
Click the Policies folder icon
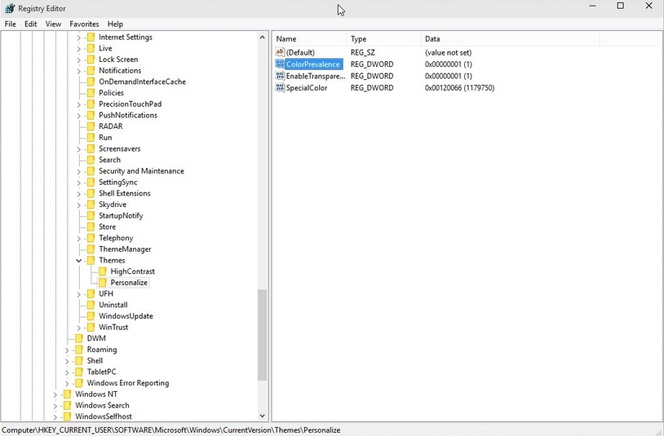point(91,93)
